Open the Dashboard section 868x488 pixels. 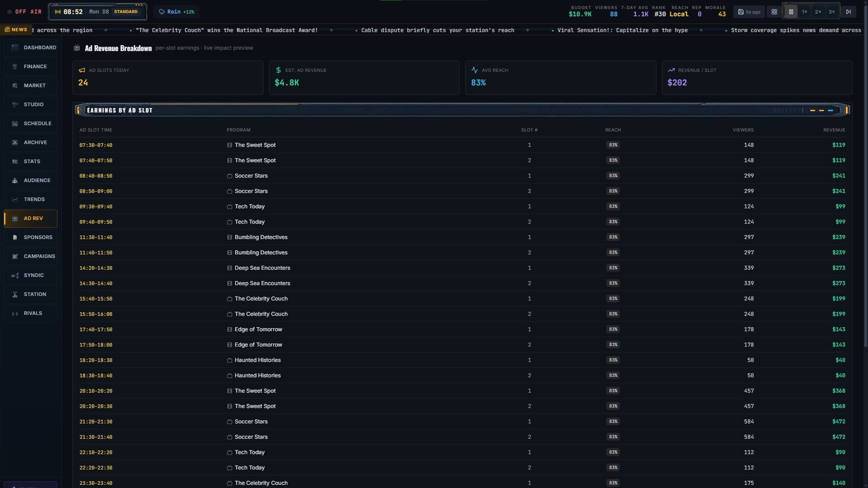pos(31,47)
